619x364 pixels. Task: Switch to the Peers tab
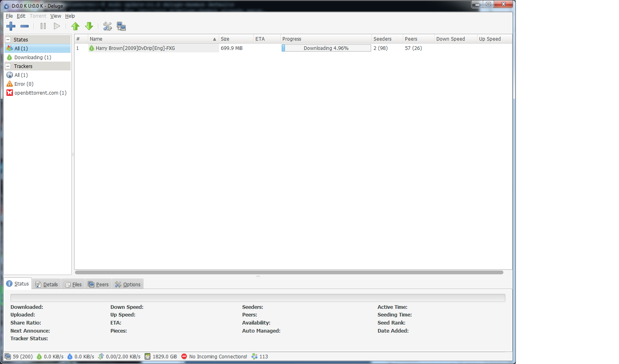click(x=98, y=284)
